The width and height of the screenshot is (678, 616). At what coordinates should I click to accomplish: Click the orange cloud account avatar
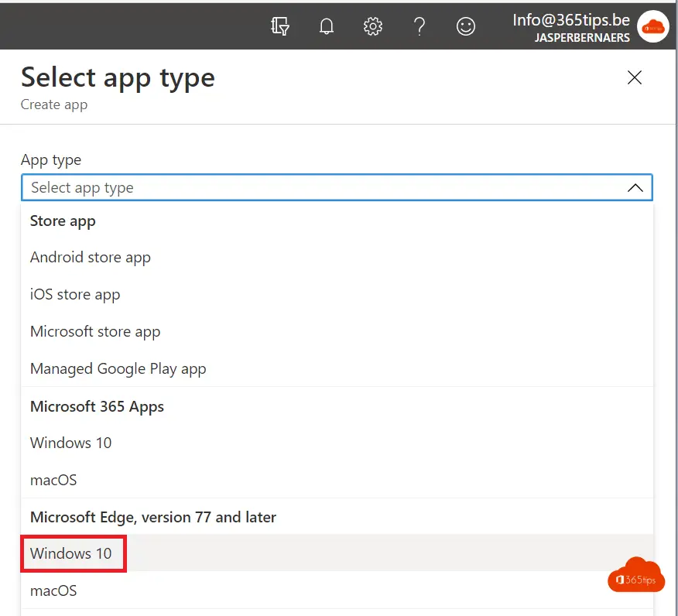653,27
